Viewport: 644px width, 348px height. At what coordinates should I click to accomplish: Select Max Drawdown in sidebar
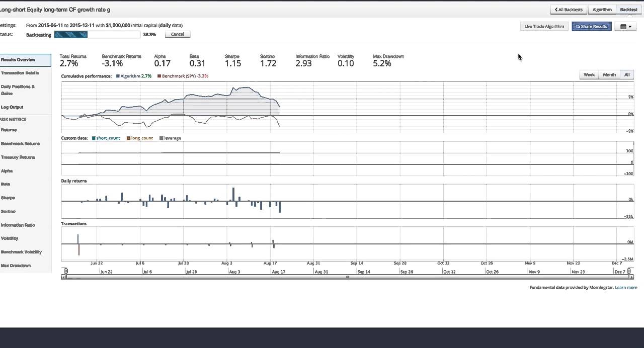click(16, 266)
